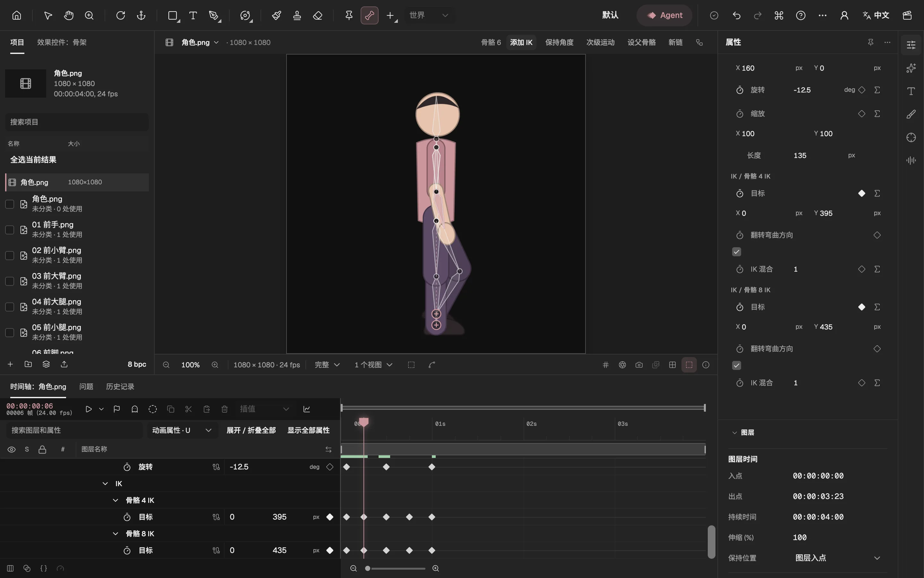The image size is (924, 578).
Task: Open the audio waveform sidebar icon
Action: click(x=911, y=161)
